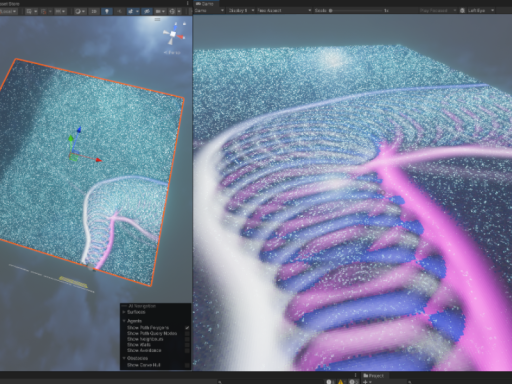Click the green Y axis move handle
Screen dimensions: 512x384
point(71,139)
